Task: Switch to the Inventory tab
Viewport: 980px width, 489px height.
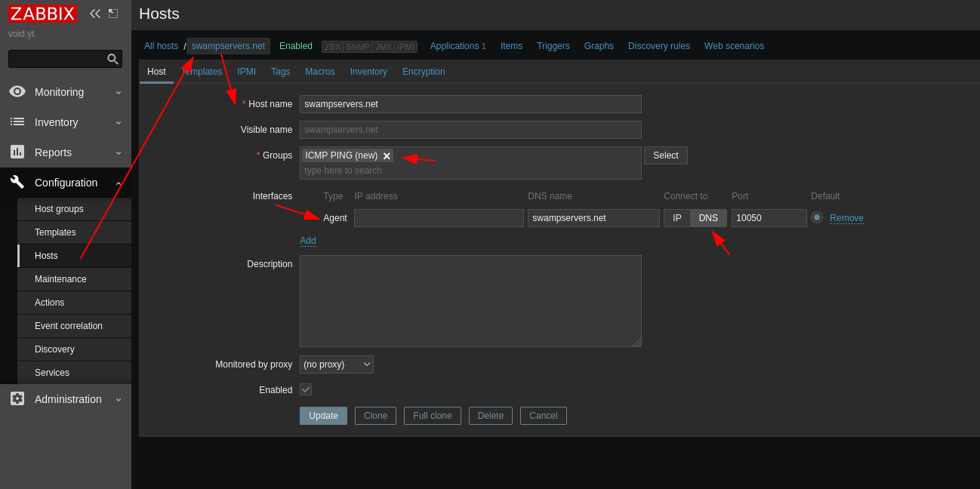Action: click(x=368, y=72)
